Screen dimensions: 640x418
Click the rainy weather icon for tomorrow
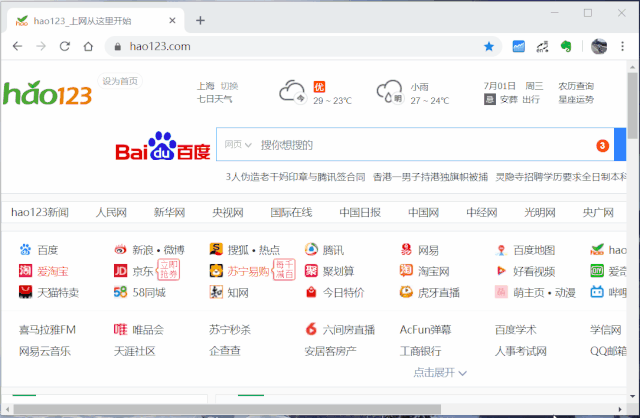coord(389,91)
